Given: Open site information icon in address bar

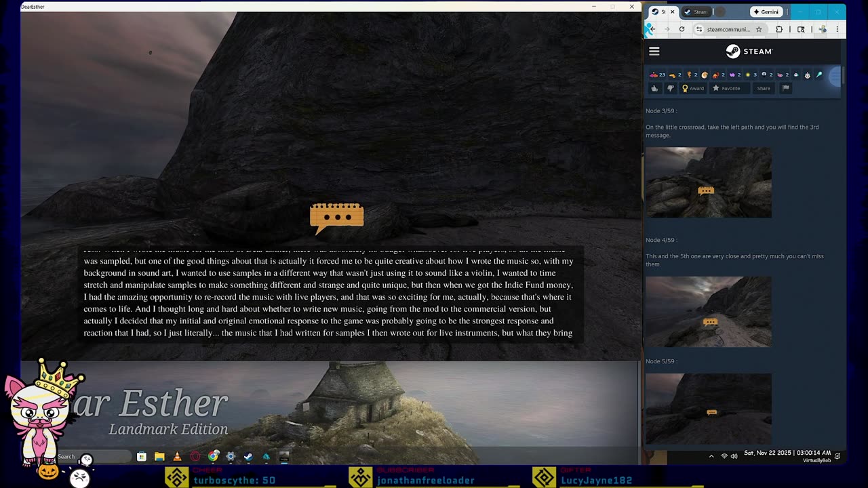Looking at the screenshot, I should 699,29.
